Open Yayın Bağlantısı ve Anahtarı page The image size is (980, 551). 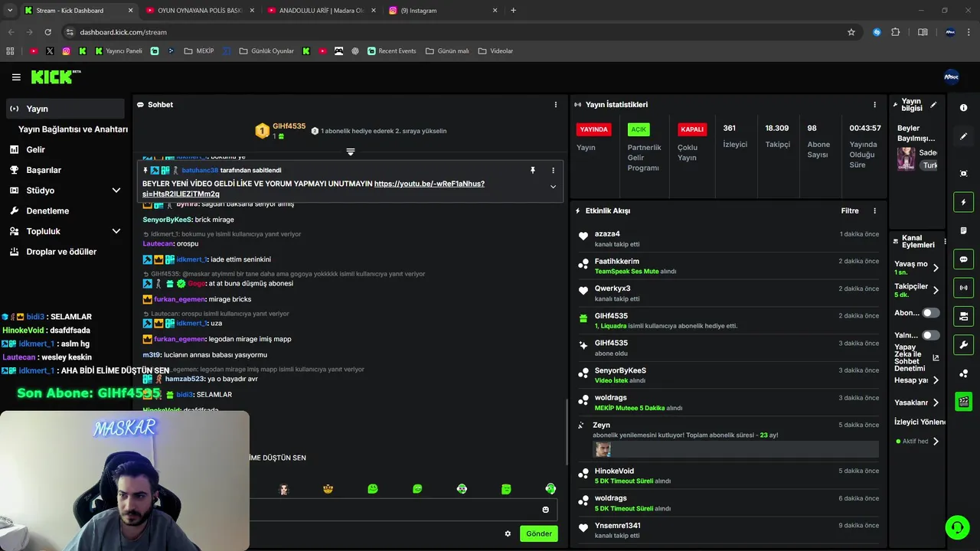tap(73, 129)
